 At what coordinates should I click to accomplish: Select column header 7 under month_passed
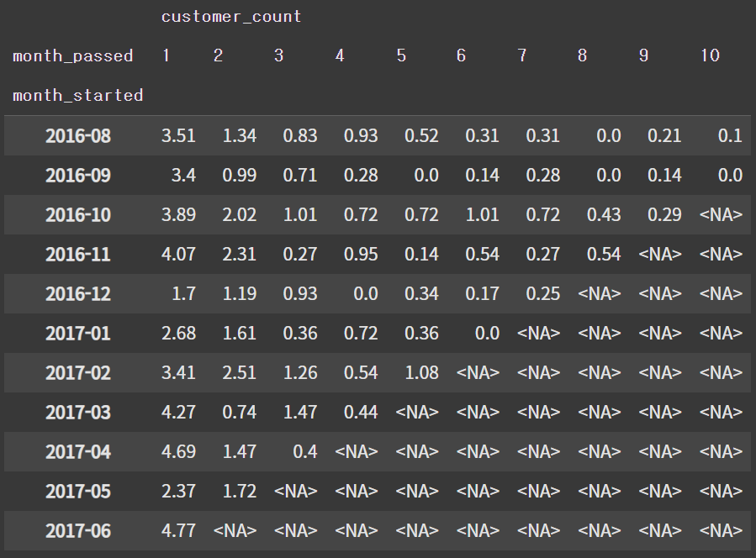point(521,56)
